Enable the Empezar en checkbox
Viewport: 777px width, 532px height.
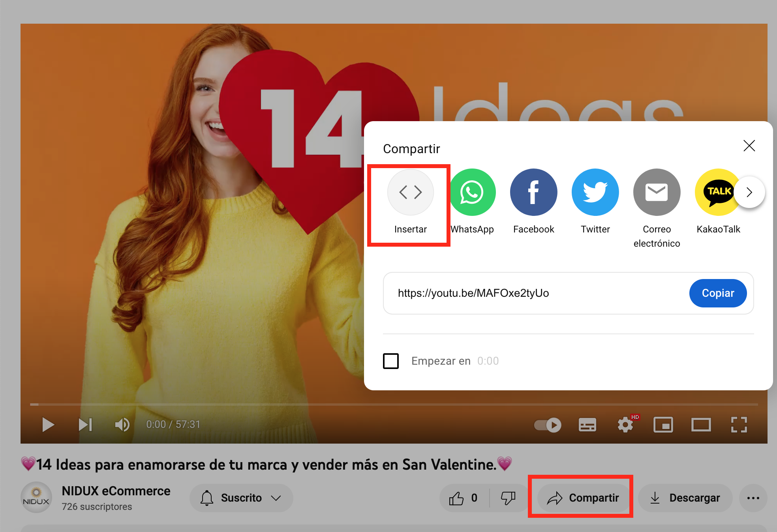391,361
